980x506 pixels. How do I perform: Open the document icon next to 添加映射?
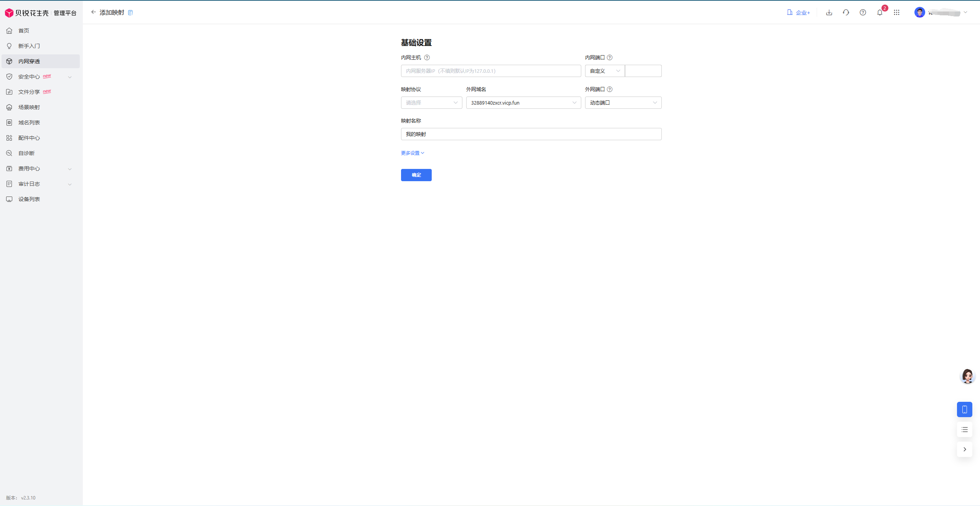click(130, 13)
